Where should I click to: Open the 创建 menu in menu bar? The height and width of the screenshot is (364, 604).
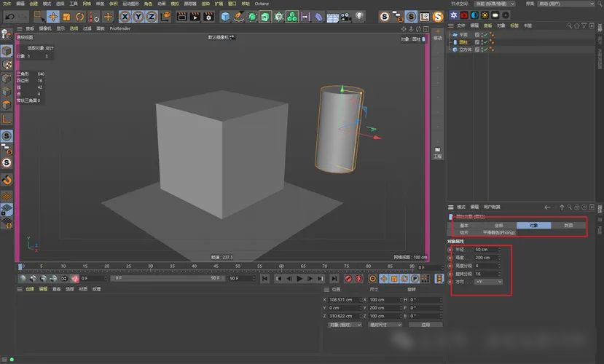[x=34, y=4]
